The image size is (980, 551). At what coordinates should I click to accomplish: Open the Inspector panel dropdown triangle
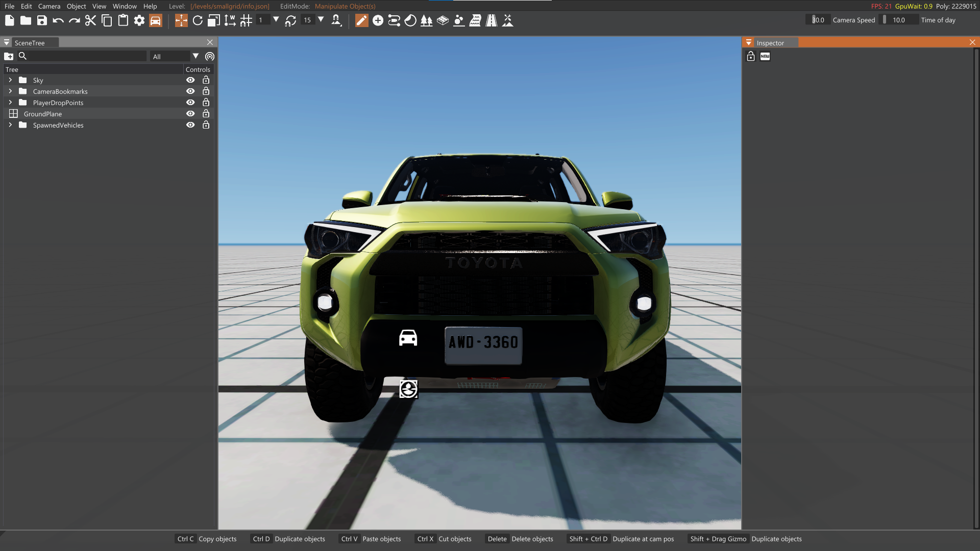point(749,42)
